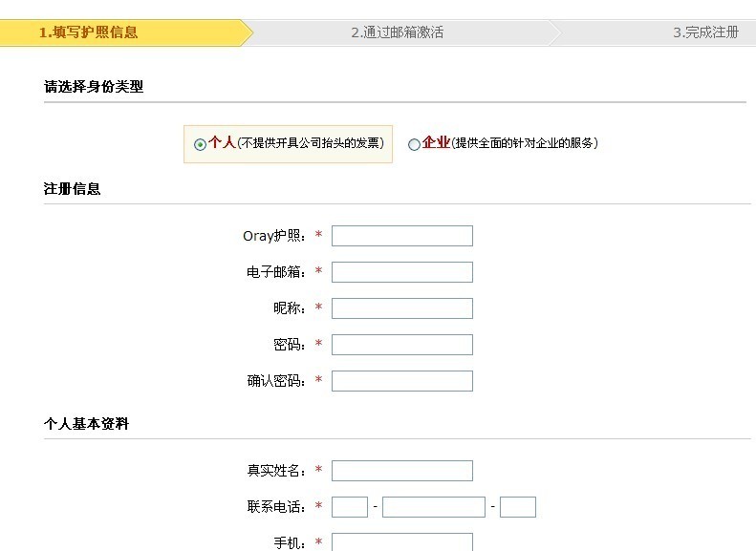Select the 企业 identity radio button
Screen dimensions: 756x551
click(414, 144)
